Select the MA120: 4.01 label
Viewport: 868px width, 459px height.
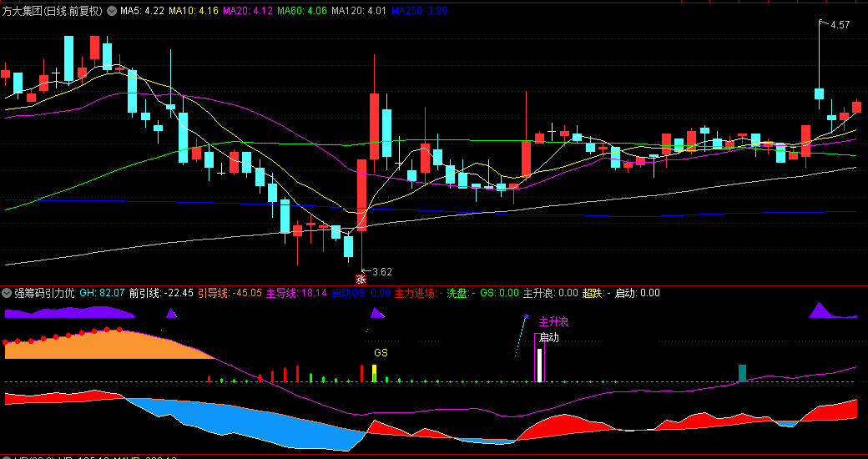click(x=359, y=11)
